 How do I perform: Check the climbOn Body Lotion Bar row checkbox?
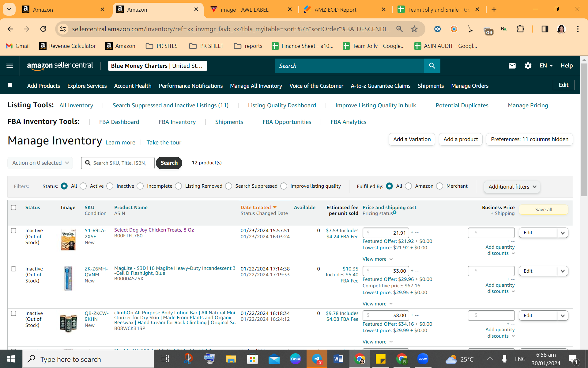click(x=13, y=313)
